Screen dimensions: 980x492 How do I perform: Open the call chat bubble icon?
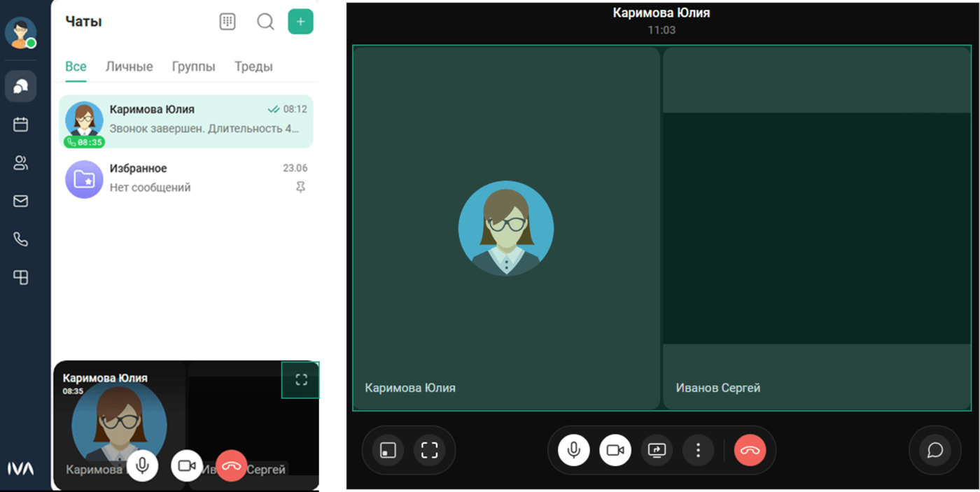934,450
